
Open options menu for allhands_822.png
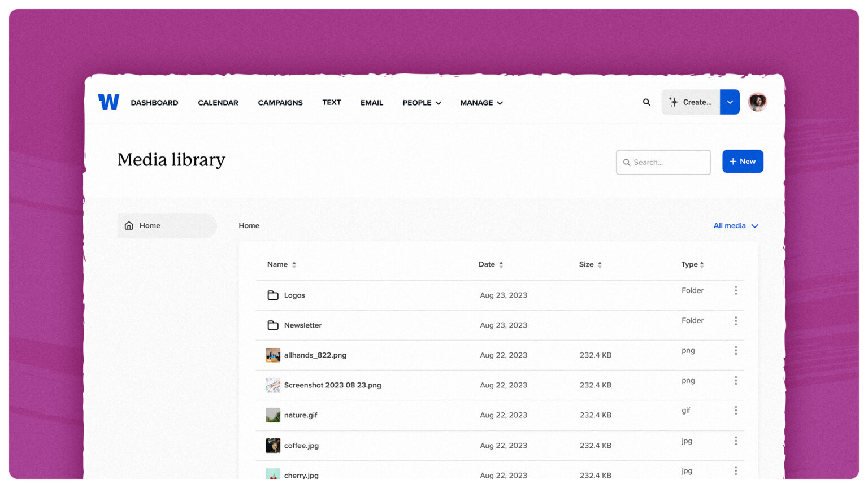pos(736,351)
